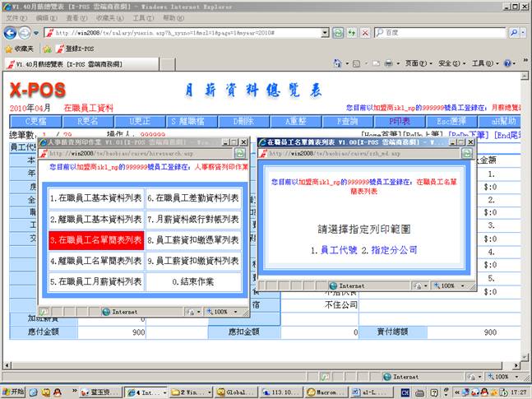Select 1.在職員工基本資料列表 option

pyautogui.click(x=95, y=197)
